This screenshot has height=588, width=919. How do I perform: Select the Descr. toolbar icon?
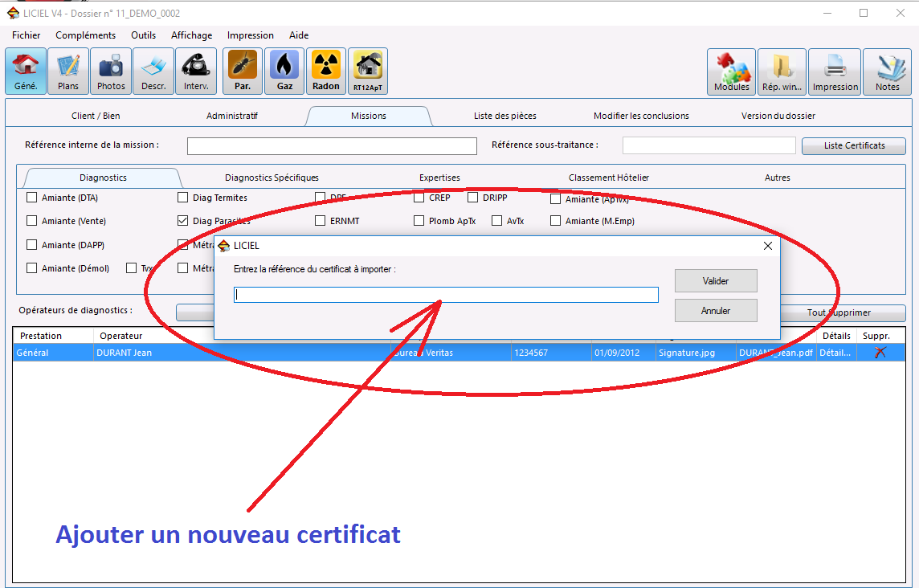(153, 71)
